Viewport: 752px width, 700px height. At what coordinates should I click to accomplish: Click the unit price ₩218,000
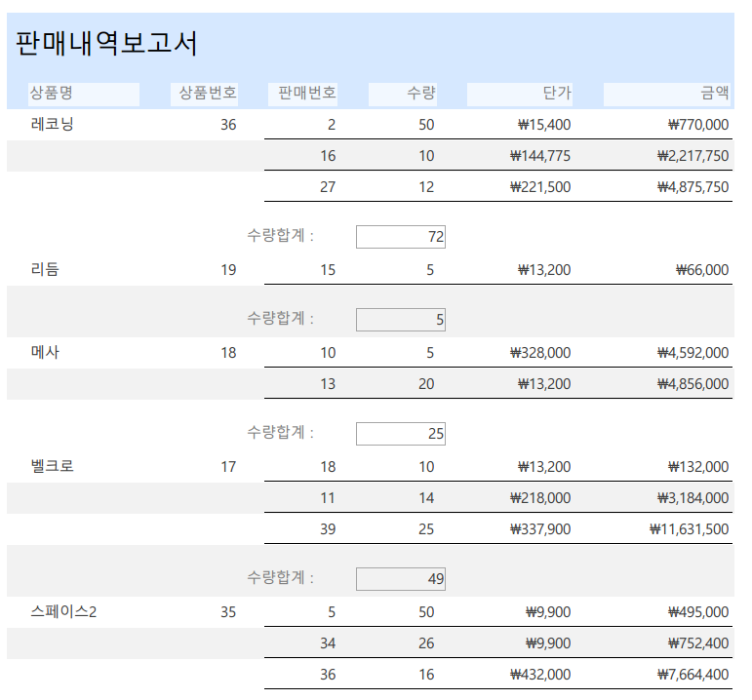(x=540, y=498)
